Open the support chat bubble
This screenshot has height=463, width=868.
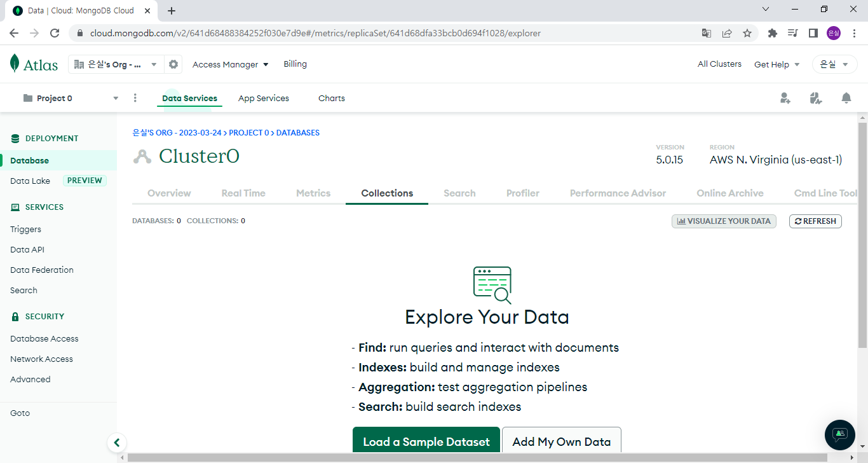pyautogui.click(x=840, y=434)
